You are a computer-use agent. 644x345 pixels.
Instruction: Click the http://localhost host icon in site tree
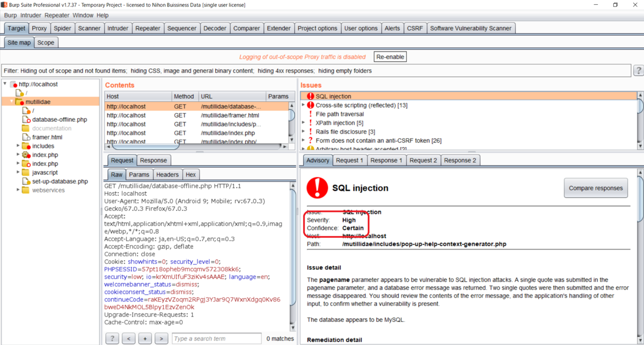click(13, 84)
